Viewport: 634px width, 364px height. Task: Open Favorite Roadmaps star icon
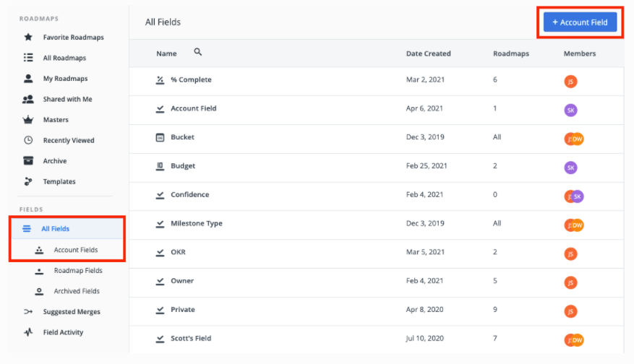[28, 37]
